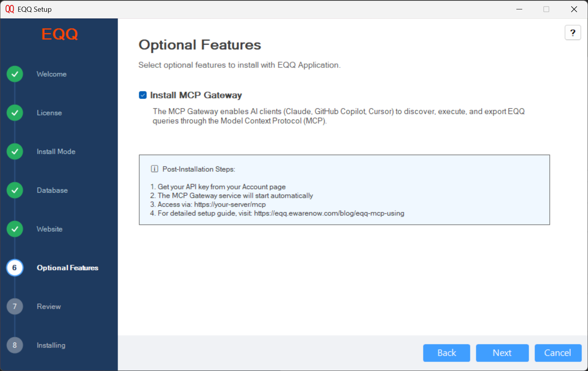This screenshot has width=588, height=371.
Task: Click the Database step checkmark icon
Action: tap(14, 190)
